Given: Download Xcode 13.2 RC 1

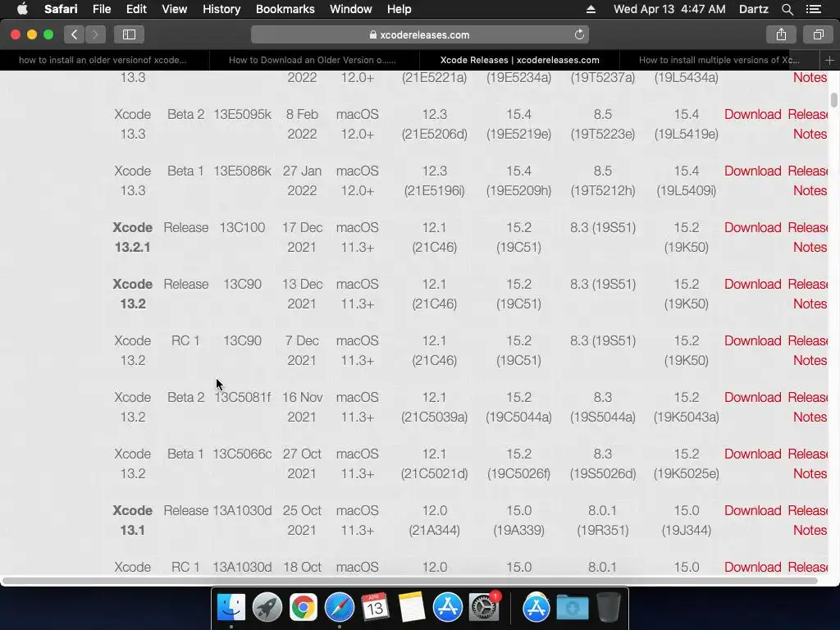Looking at the screenshot, I should point(753,340).
